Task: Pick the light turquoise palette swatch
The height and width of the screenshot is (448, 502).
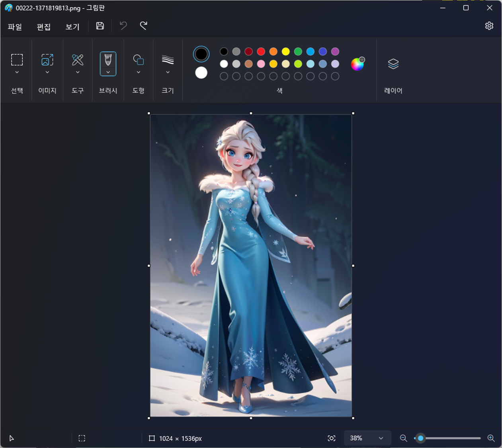Action: click(x=310, y=64)
